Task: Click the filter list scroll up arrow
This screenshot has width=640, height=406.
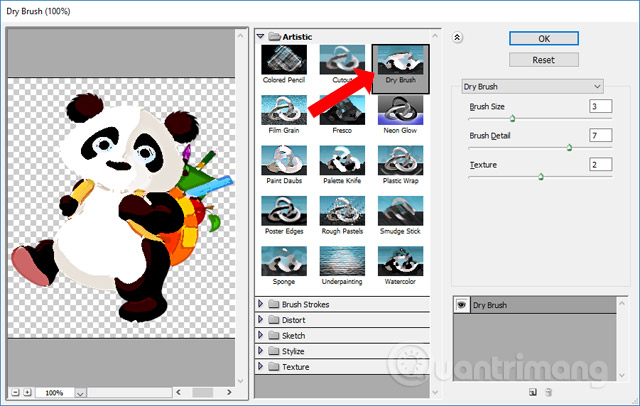Action: 435,36
